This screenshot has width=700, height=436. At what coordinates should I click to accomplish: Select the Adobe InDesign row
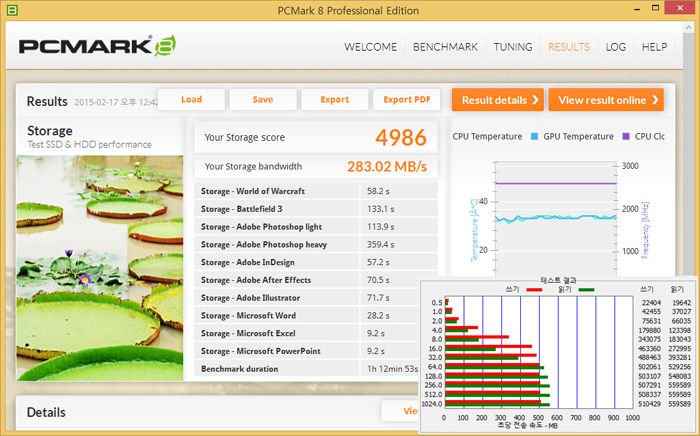pyautogui.click(x=316, y=262)
